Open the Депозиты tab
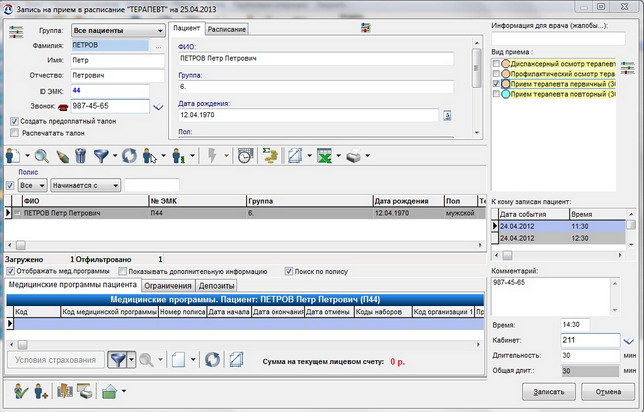644x412 pixels. click(216, 285)
